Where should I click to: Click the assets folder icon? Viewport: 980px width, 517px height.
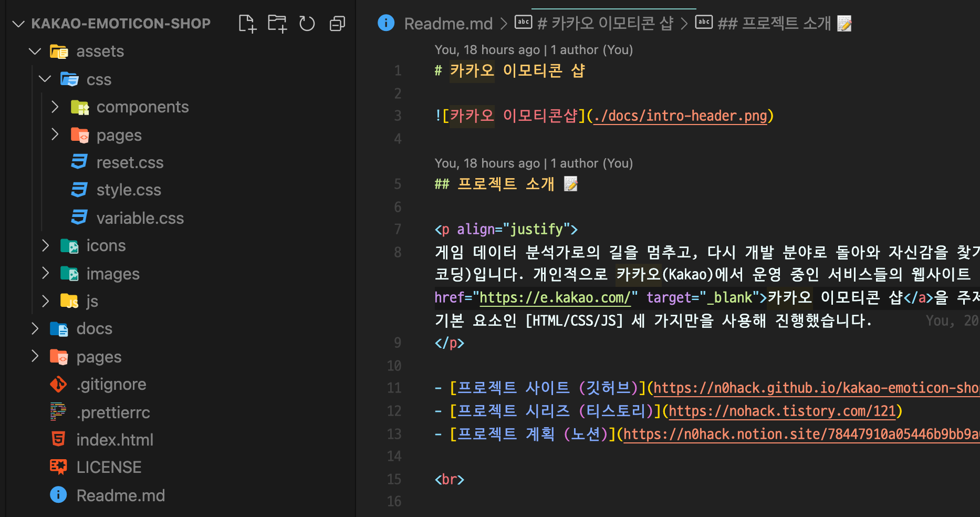click(59, 51)
